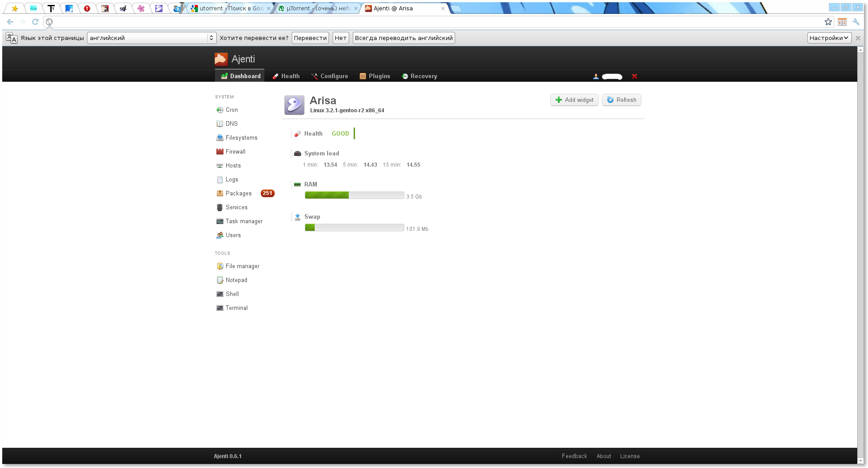Open the page language dropdown
Screen dimensions: 868x468
click(x=152, y=38)
